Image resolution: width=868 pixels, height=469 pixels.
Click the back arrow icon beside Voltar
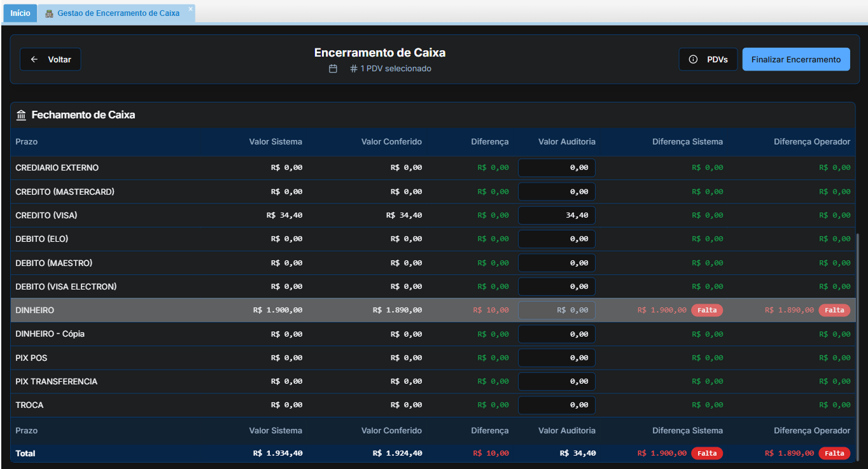coord(34,59)
